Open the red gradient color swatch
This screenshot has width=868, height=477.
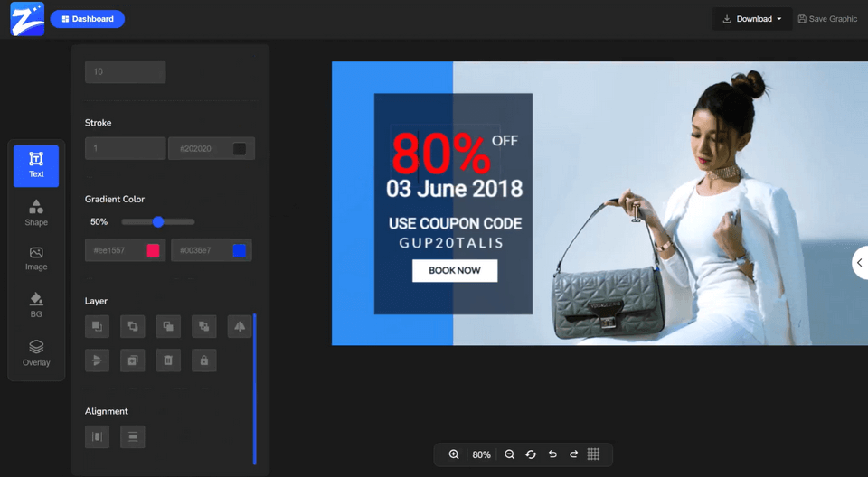pos(154,250)
